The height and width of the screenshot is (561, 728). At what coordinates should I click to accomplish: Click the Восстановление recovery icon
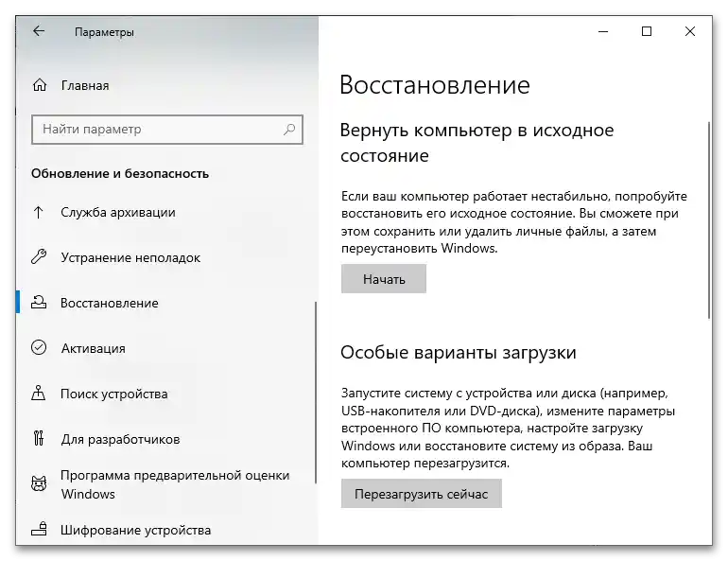coord(39,303)
